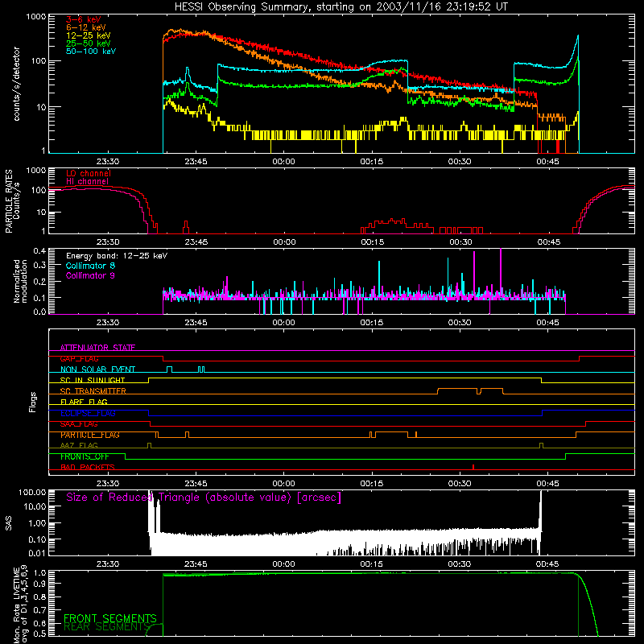644x644 pixels.
Task: Click the 'SC_TRANSMITTER' flag label
Action: coord(93,391)
